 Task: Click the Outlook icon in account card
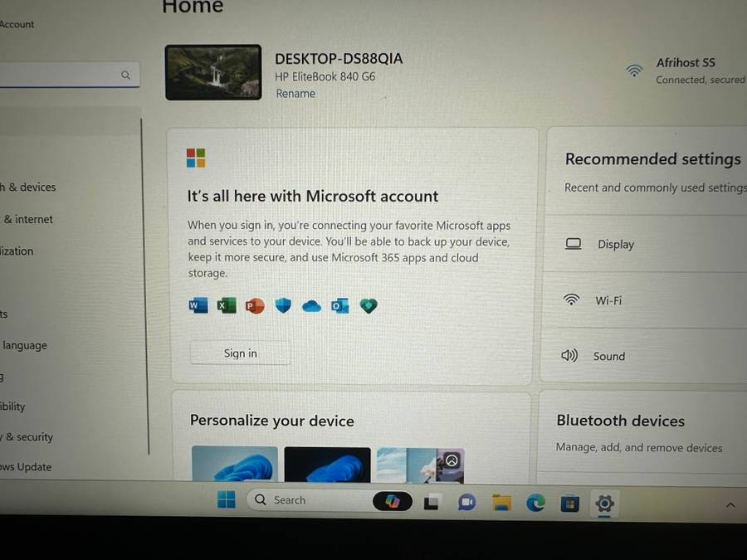[x=339, y=306]
